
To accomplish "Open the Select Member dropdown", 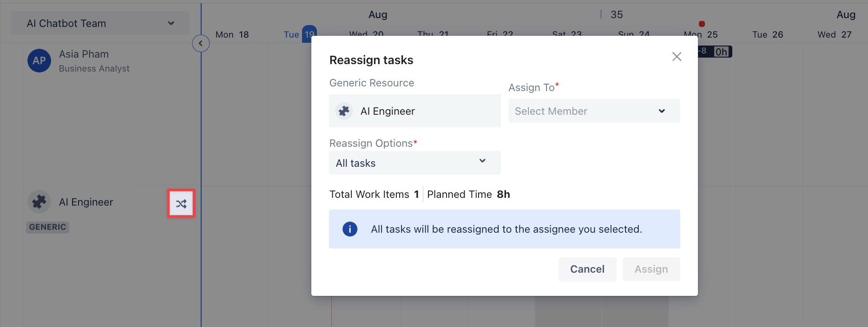I will (x=594, y=111).
